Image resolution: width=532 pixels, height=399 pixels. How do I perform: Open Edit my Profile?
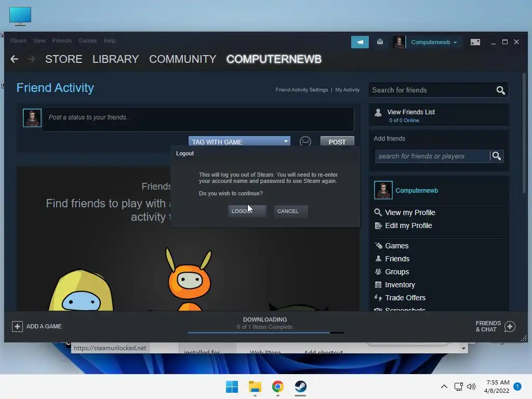[x=408, y=225]
